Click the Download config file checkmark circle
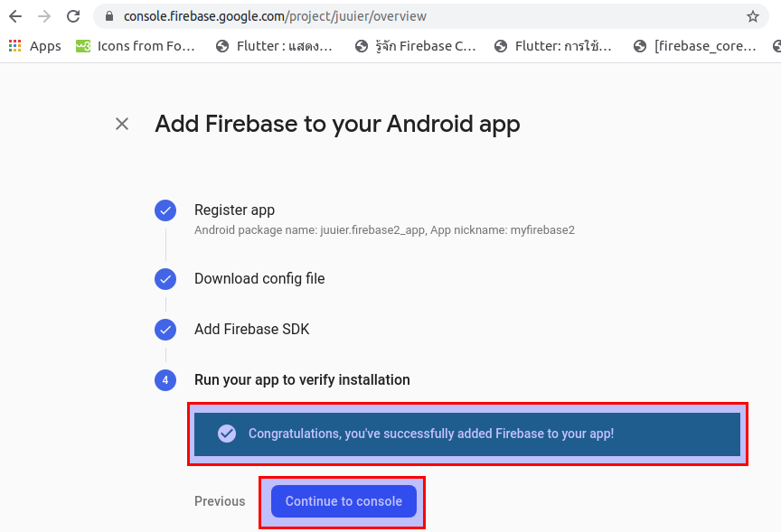 [165, 279]
